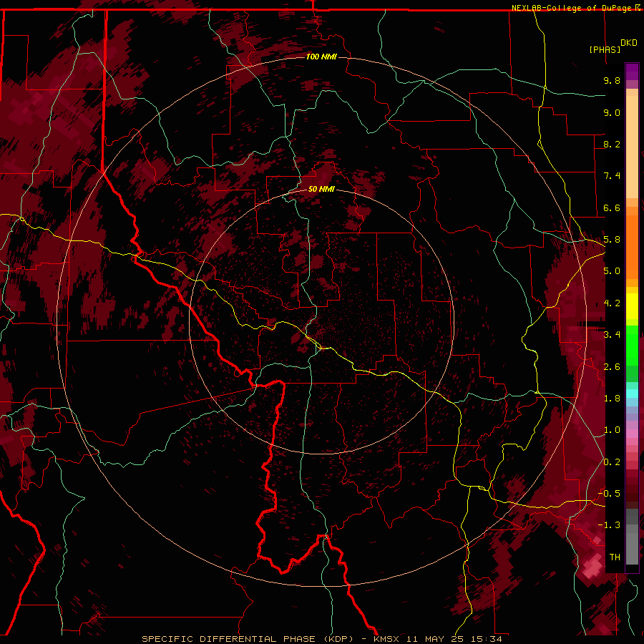
Task: Click the 5.8 scale label
Action: click(x=612, y=240)
